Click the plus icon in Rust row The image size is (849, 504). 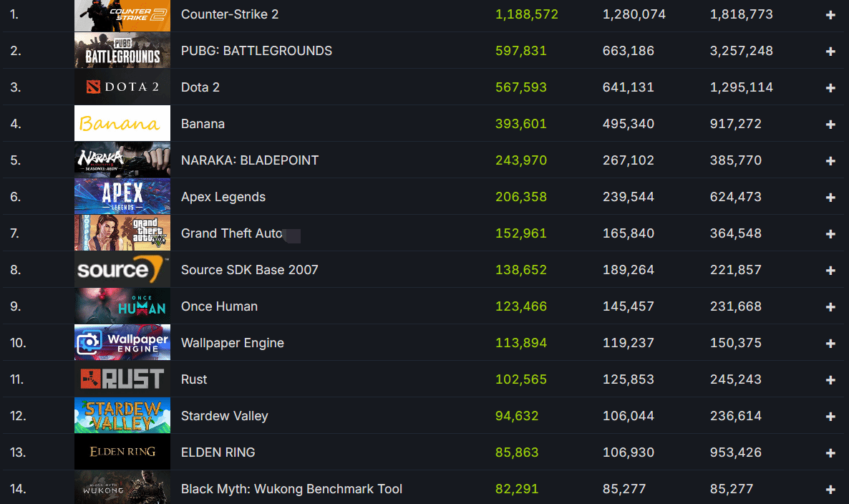click(830, 380)
